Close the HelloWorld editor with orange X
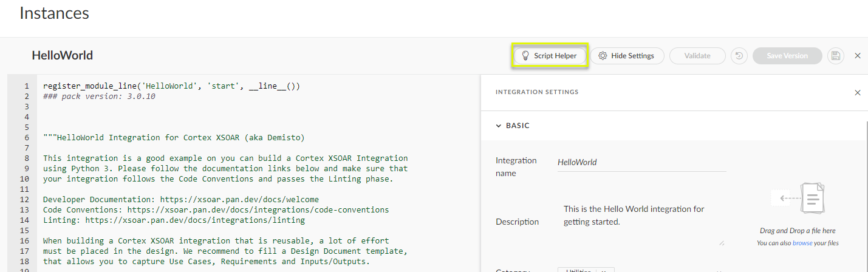 tap(858, 56)
